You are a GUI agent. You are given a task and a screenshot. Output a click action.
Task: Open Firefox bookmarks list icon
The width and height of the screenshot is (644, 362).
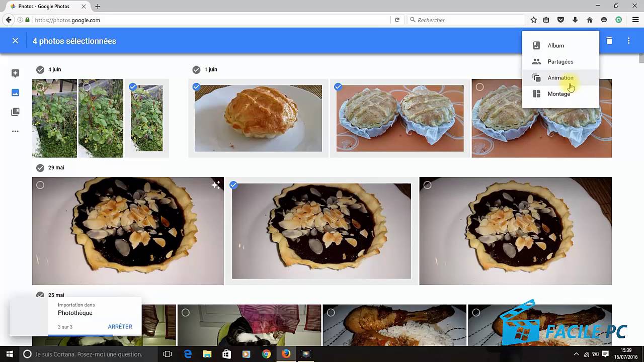546,20
